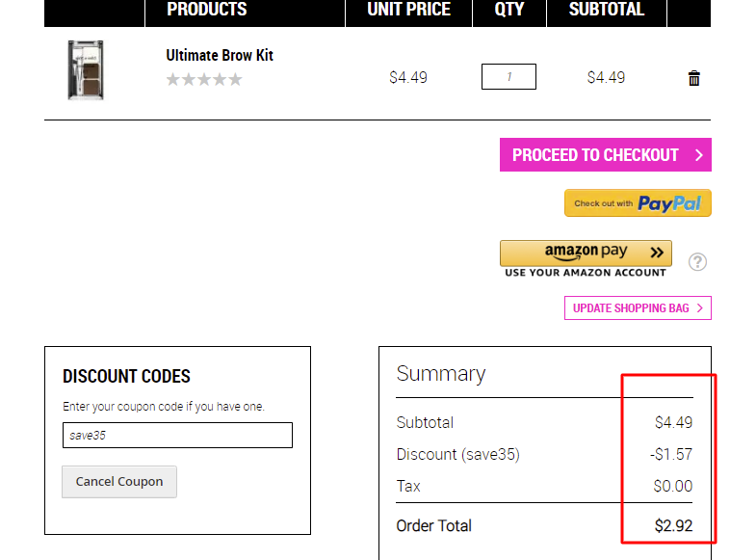Select the third rating star
The height and width of the screenshot is (560, 756).
[204, 79]
